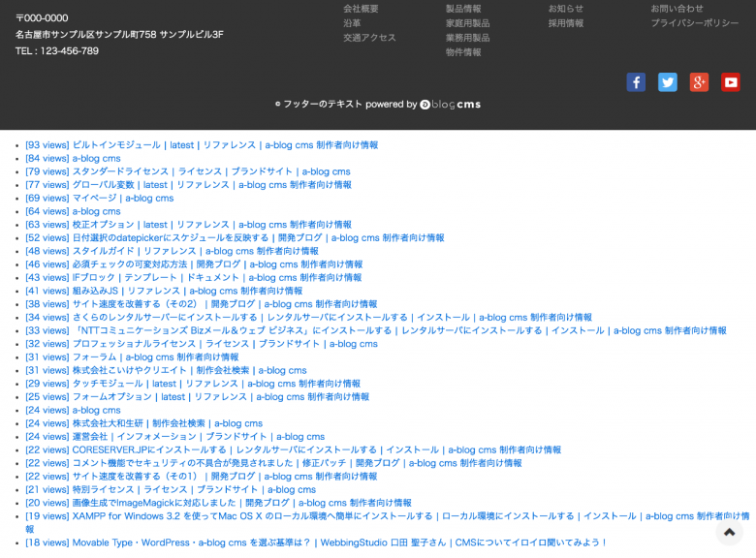Open 物件情報 footer menu item
The height and width of the screenshot is (558, 756).
point(463,52)
